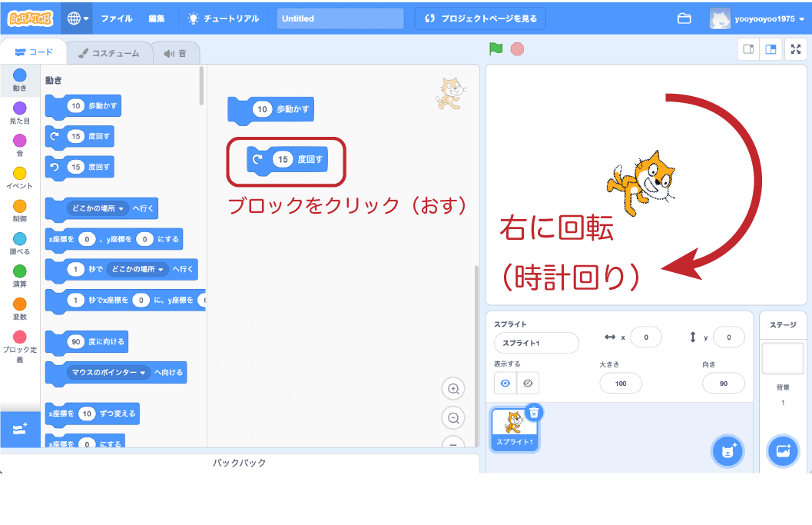Switch to the コード tab
Screen dimensions: 812x525
[34, 52]
